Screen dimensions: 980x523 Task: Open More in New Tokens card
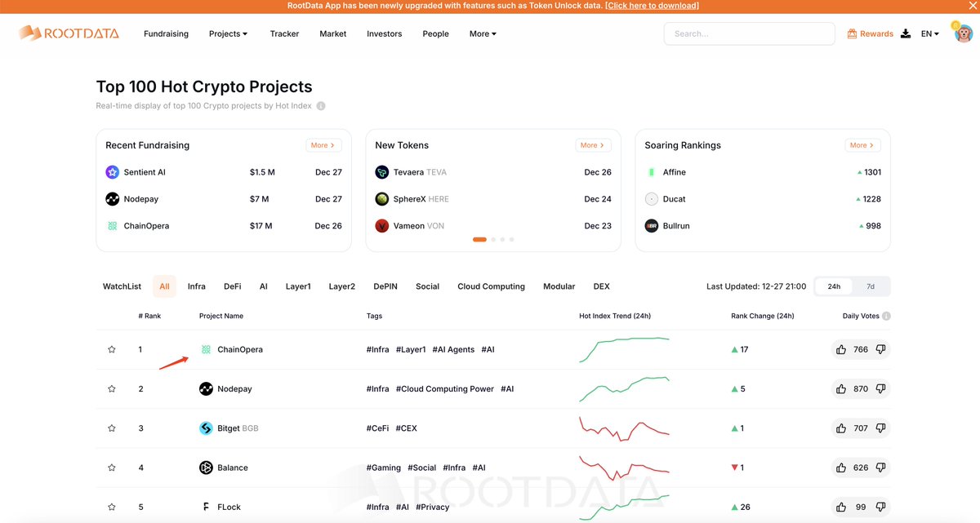tap(594, 145)
